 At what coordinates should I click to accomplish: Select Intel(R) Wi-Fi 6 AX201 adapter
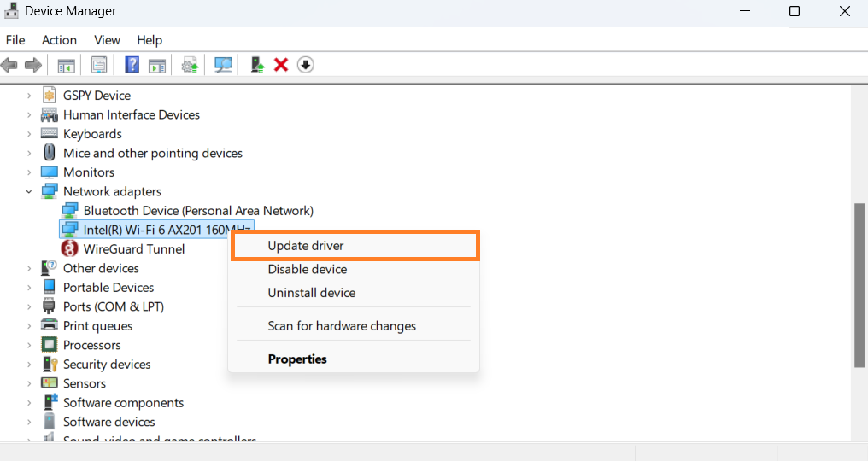point(156,229)
